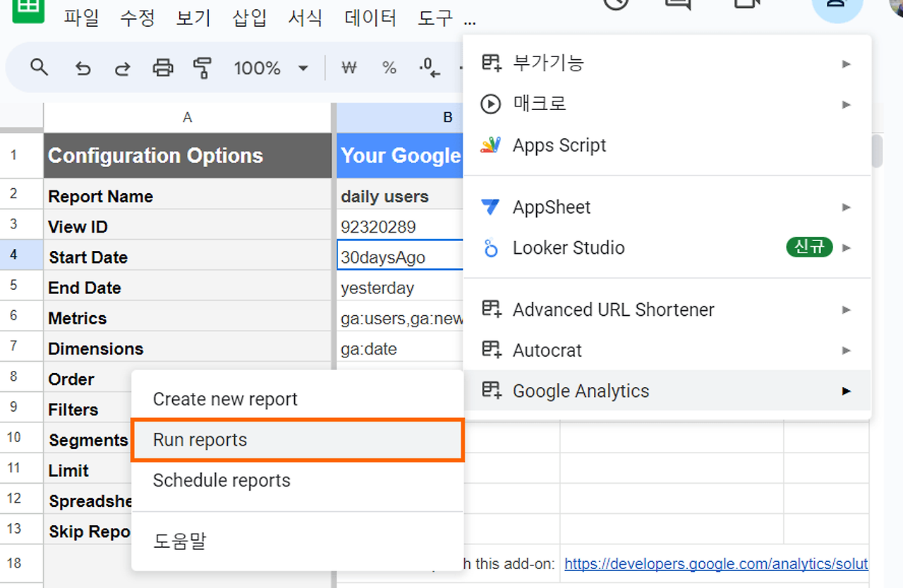Click the vertical scrollbar thumb
Image resolution: width=903 pixels, height=588 pixels.
point(877,150)
